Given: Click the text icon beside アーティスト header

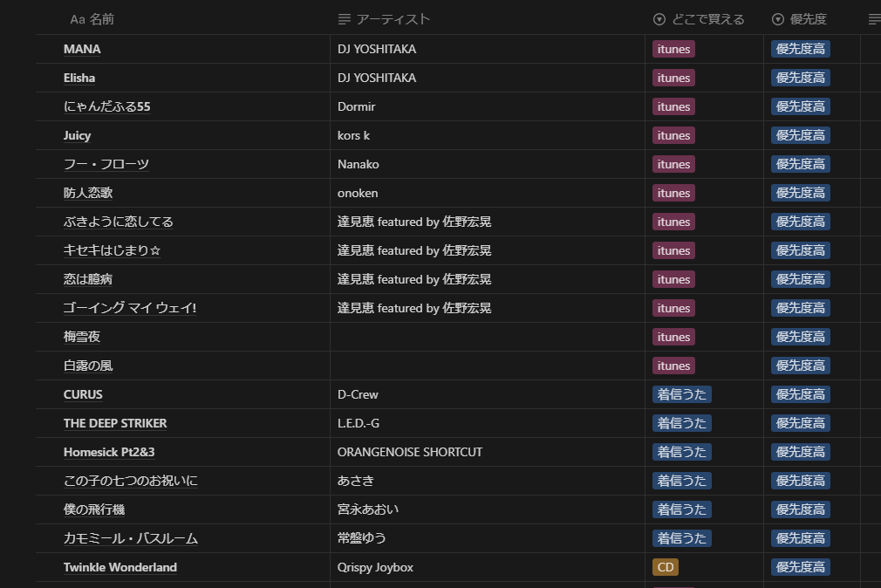Looking at the screenshot, I should [344, 19].
